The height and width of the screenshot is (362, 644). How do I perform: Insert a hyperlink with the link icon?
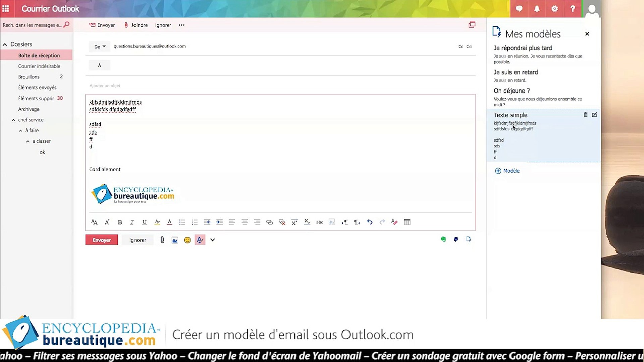click(269, 222)
